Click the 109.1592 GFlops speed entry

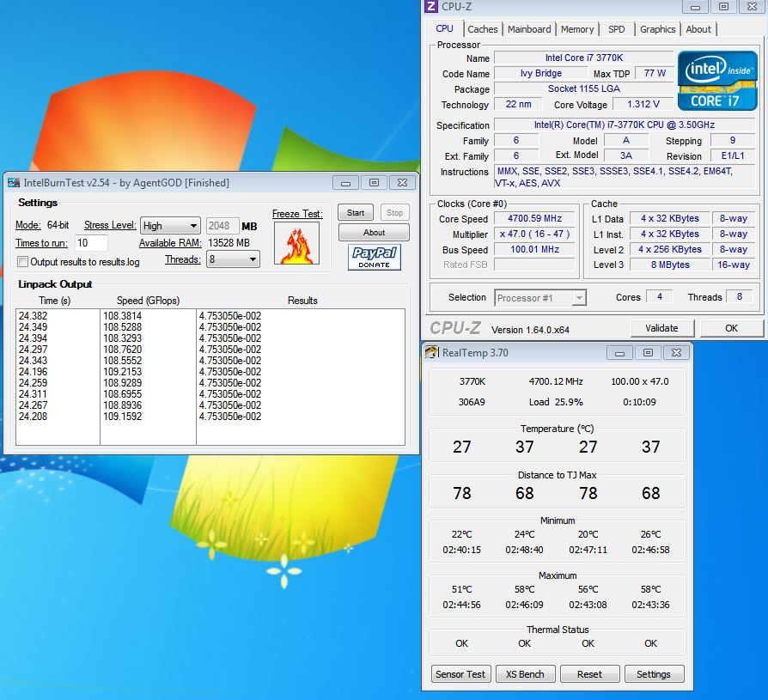pyautogui.click(x=123, y=417)
